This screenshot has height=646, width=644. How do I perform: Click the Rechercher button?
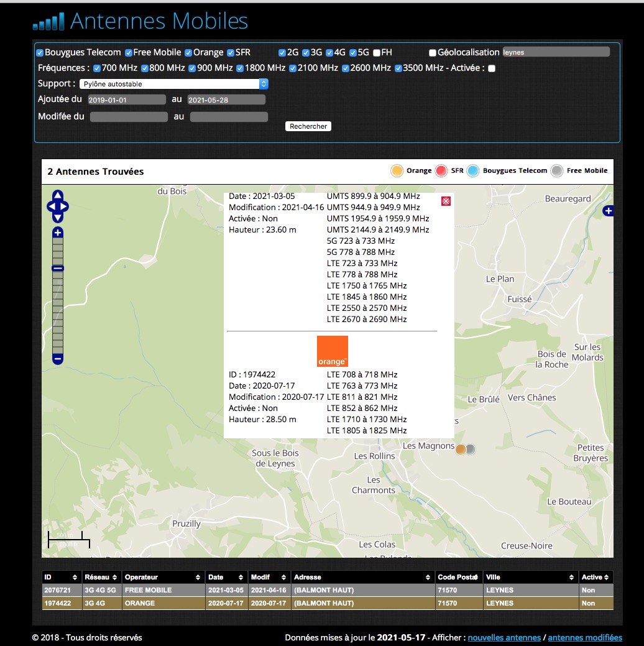(308, 126)
